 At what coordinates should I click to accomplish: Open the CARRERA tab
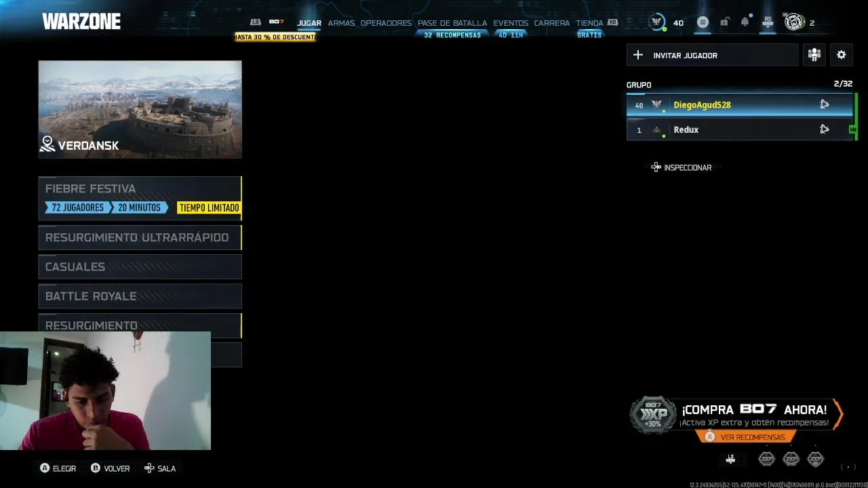(x=552, y=23)
